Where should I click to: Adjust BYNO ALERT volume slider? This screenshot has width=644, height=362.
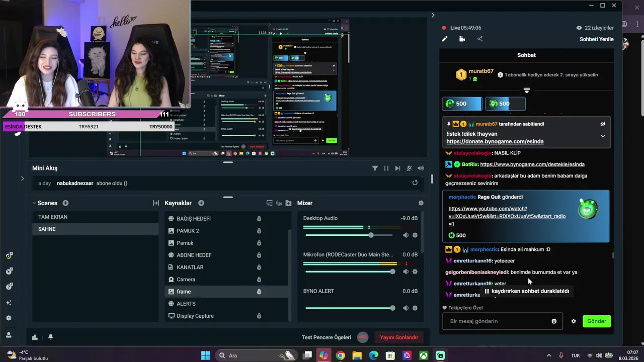click(392, 308)
